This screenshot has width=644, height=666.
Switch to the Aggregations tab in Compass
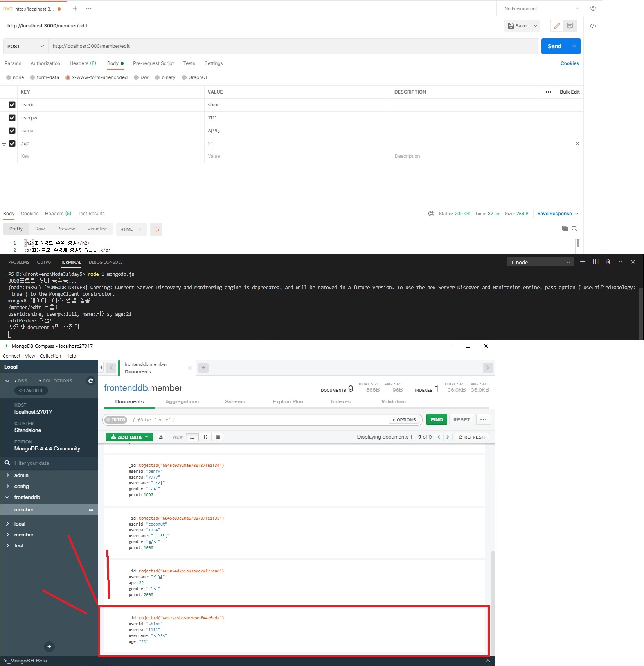coord(182,401)
